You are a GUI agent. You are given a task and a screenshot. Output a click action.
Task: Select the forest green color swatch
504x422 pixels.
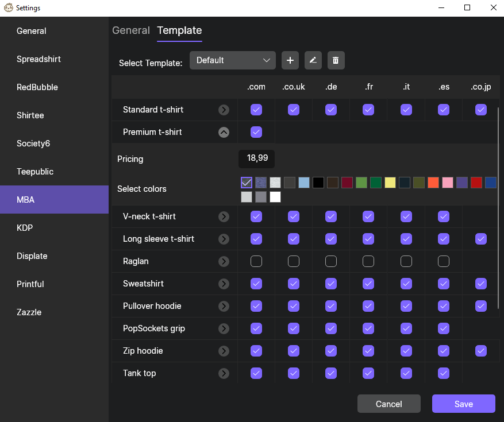click(376, 183)
